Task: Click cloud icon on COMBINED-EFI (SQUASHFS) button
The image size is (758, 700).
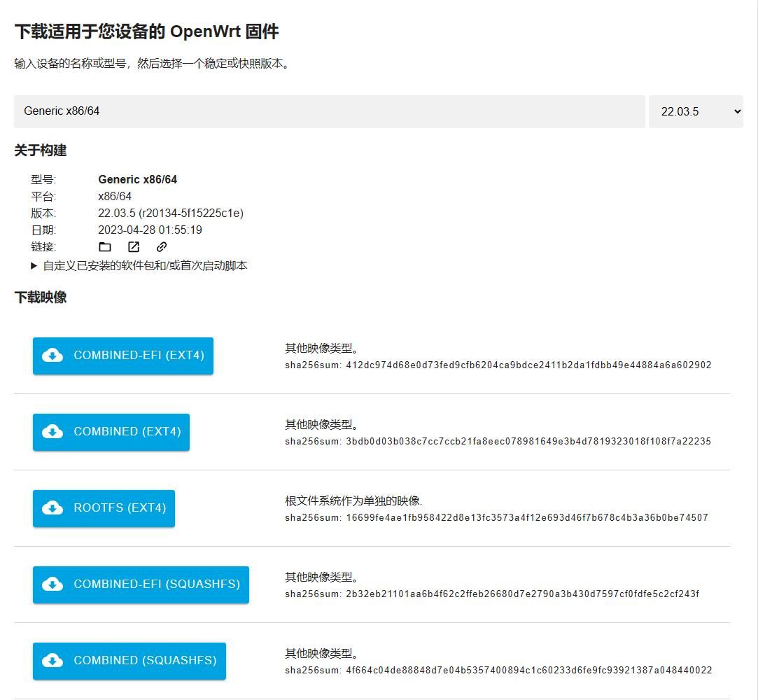Action: click(52, 584)
